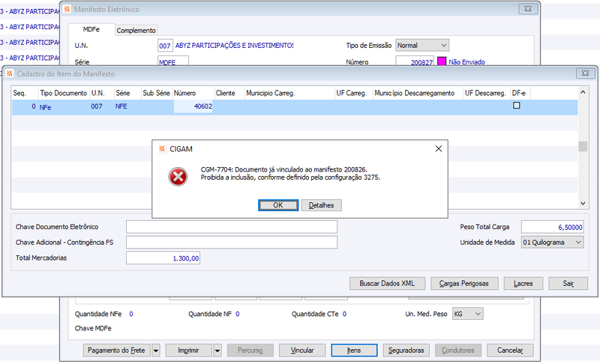Click the DF-e column header

(520, 93)
